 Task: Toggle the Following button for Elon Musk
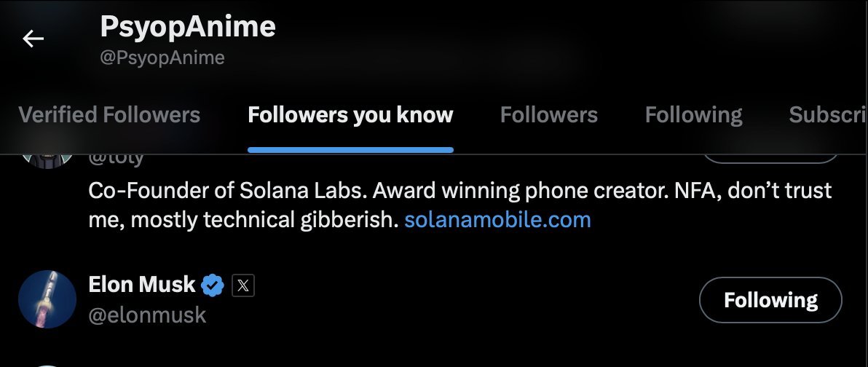[770, 300]
